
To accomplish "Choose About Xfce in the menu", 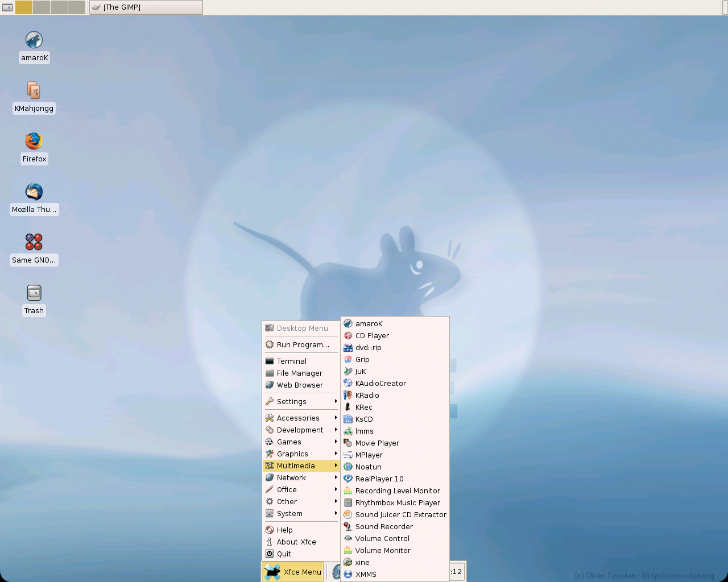I will point(301,542).
